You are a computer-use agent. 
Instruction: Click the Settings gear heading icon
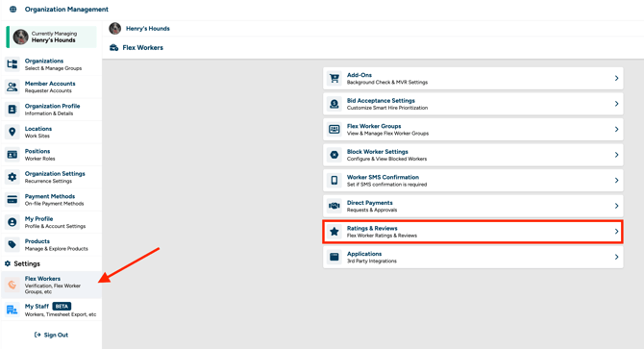[8, 263]
